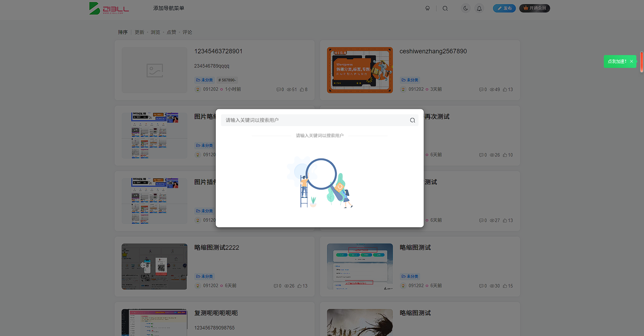
Task: Click the question-mark help icon in the header
Action: pyautogui.click(x=428, y=8)
